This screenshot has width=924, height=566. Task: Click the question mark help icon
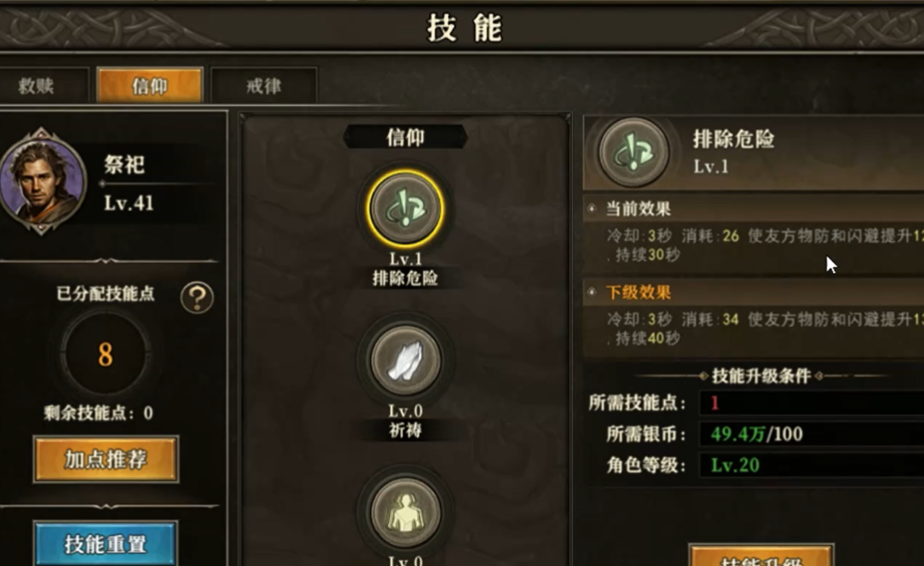197,298
